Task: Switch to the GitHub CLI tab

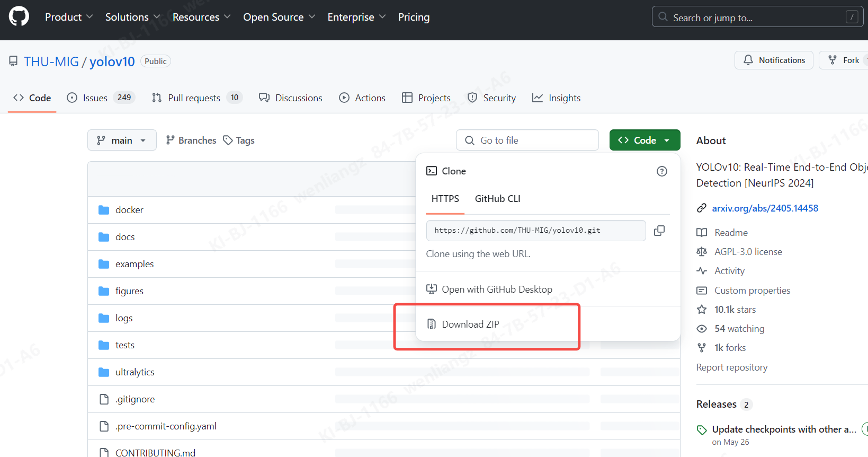Action: (x=497, y=199)
